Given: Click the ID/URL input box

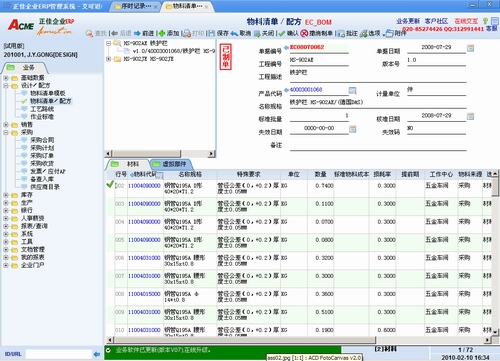Looking at the screenshot, I should tap(59, 354).
